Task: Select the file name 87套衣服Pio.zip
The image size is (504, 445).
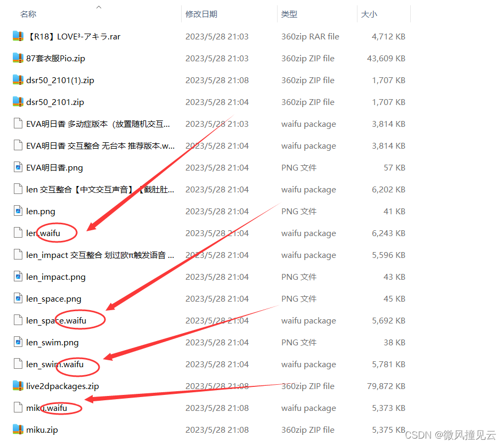Action: click(55, 59)
